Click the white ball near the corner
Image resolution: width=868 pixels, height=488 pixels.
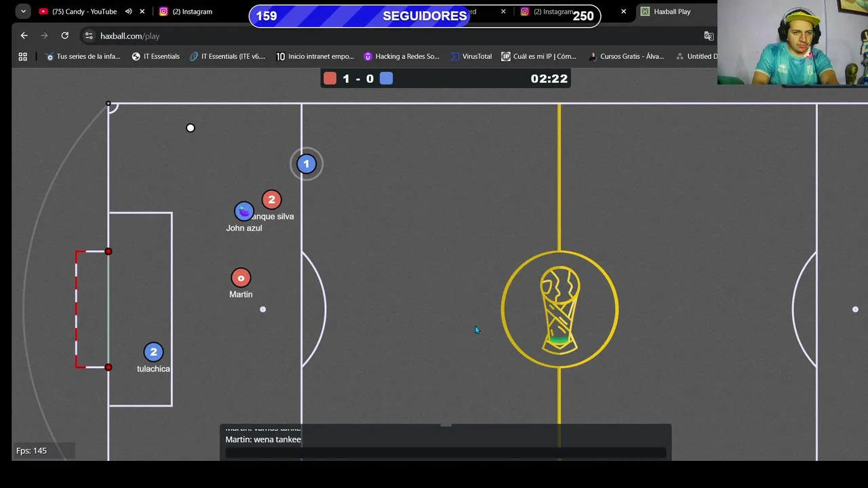pos(191,127)
